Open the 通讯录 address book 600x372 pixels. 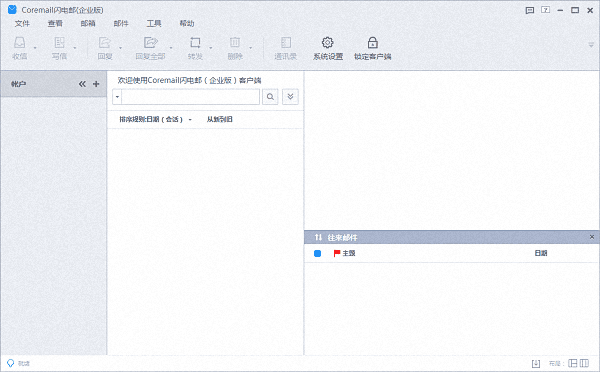click(x=285, y=48)
